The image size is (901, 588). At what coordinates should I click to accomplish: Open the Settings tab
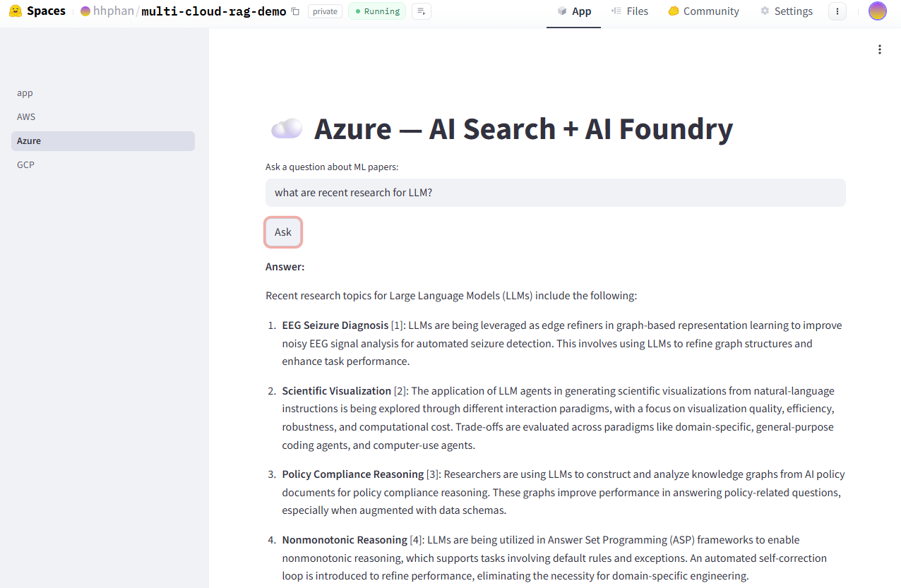pos(786,11)
